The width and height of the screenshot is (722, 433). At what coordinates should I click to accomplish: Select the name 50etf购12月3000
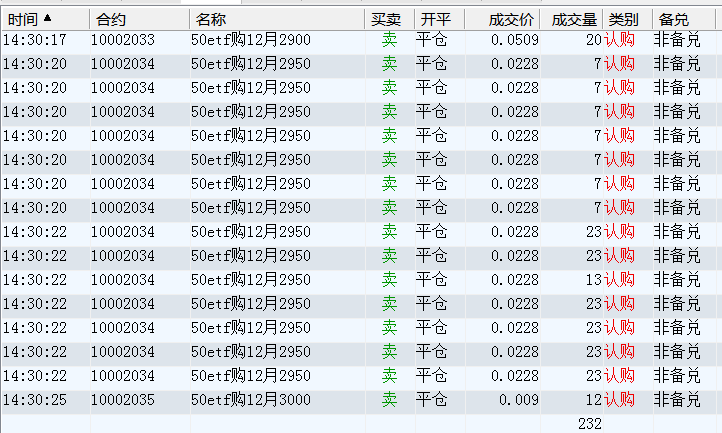(251, 400)
